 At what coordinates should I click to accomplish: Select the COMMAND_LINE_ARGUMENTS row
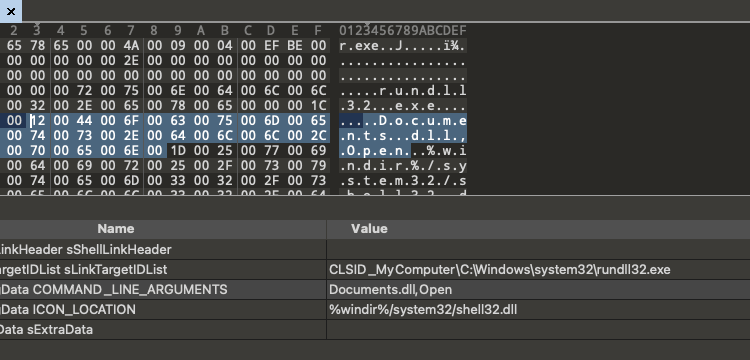(x=375, y=290)
